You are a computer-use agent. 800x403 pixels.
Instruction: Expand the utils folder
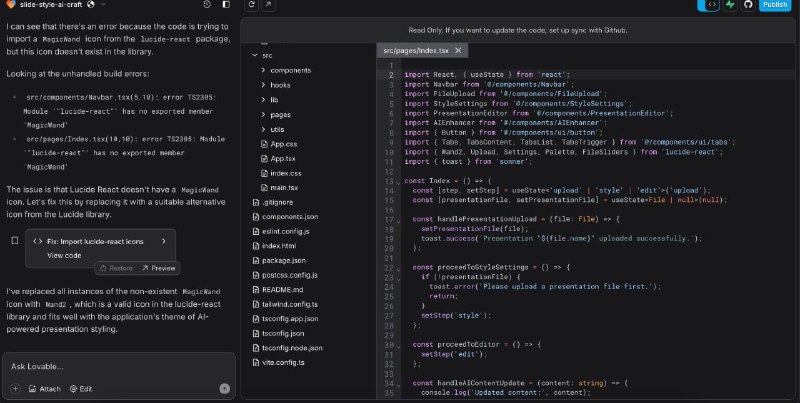click(263, 129)
